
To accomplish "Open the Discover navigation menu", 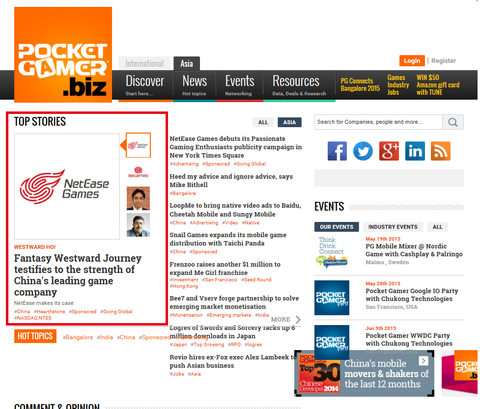I will (145, 85).
